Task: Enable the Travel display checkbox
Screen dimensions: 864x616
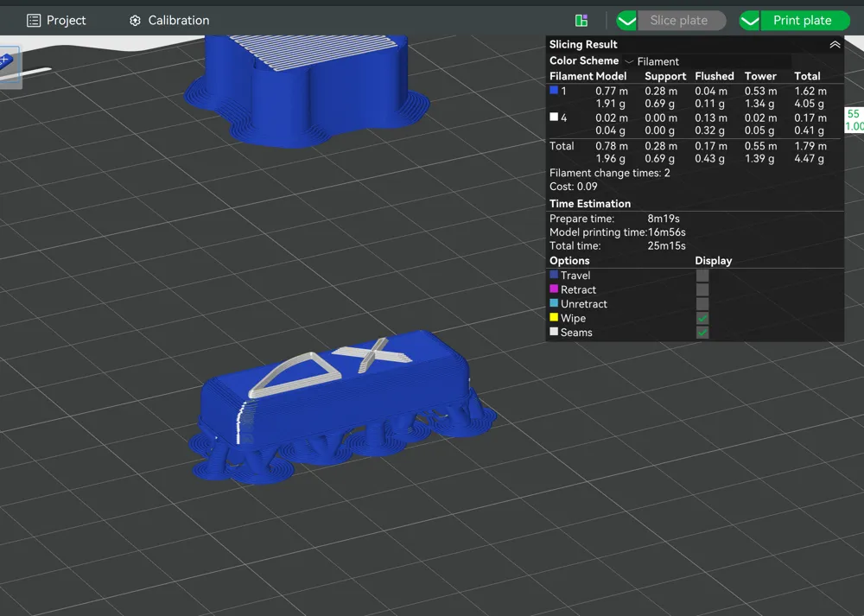Action: (702, 276)
